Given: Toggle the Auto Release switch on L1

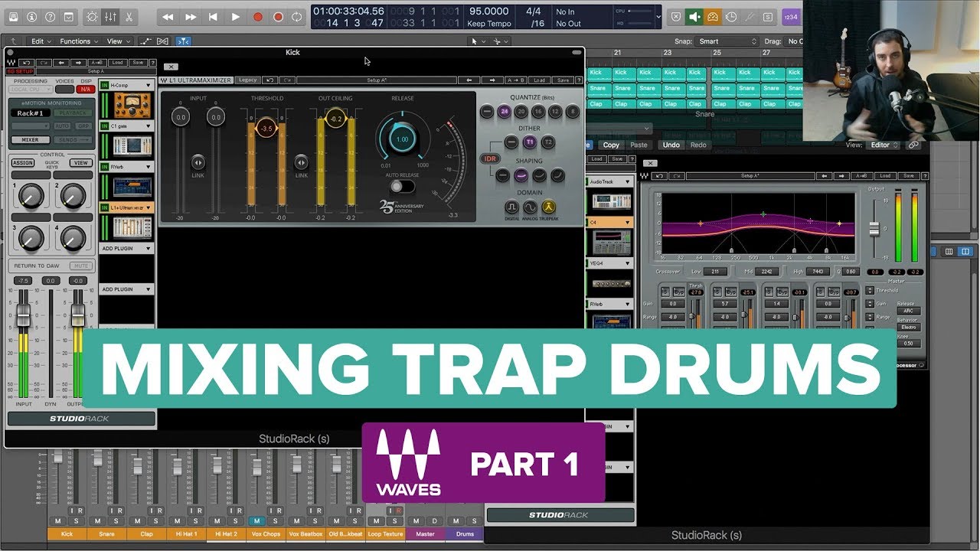Looking at the screenshot, I should (x=401, y=186).
